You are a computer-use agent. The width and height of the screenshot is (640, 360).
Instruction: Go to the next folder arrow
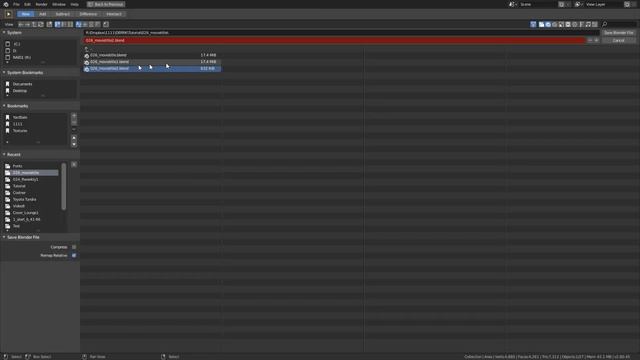click(27, 24)
